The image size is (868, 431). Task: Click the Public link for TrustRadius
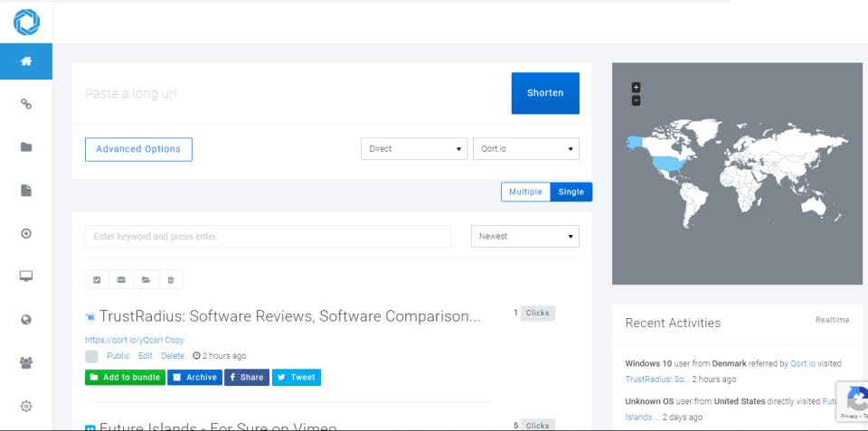118,356
